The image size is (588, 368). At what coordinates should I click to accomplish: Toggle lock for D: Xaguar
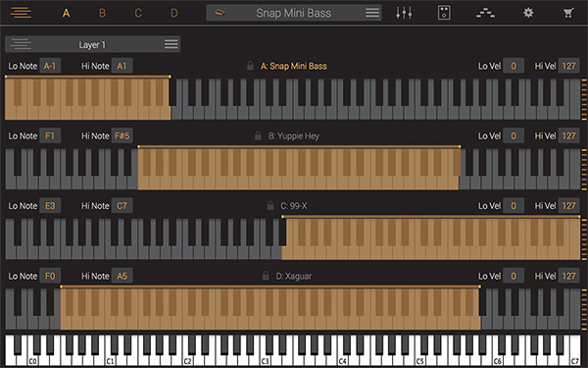point(266,276)
